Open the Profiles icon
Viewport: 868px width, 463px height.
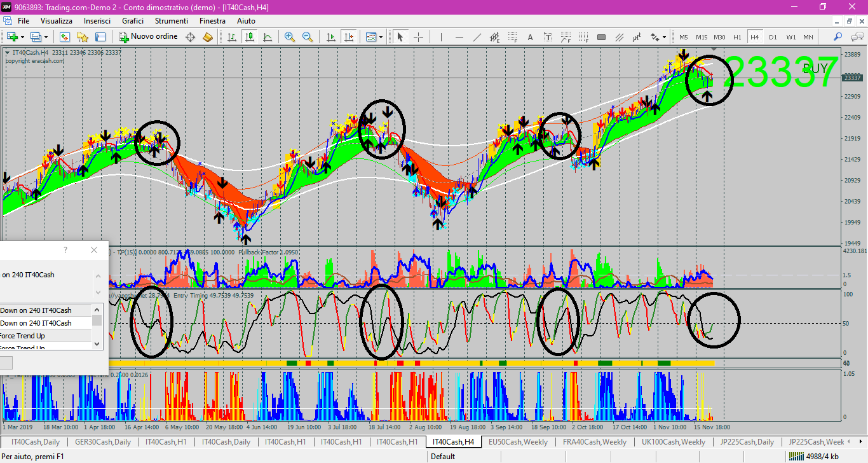tap(35, 37)
